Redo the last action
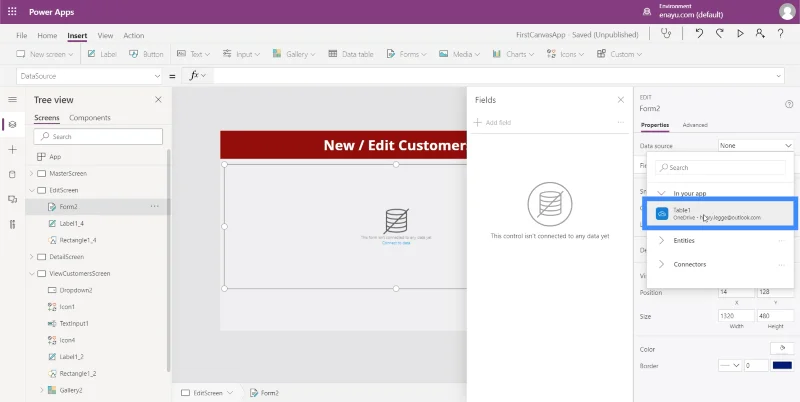 [719, 34]
